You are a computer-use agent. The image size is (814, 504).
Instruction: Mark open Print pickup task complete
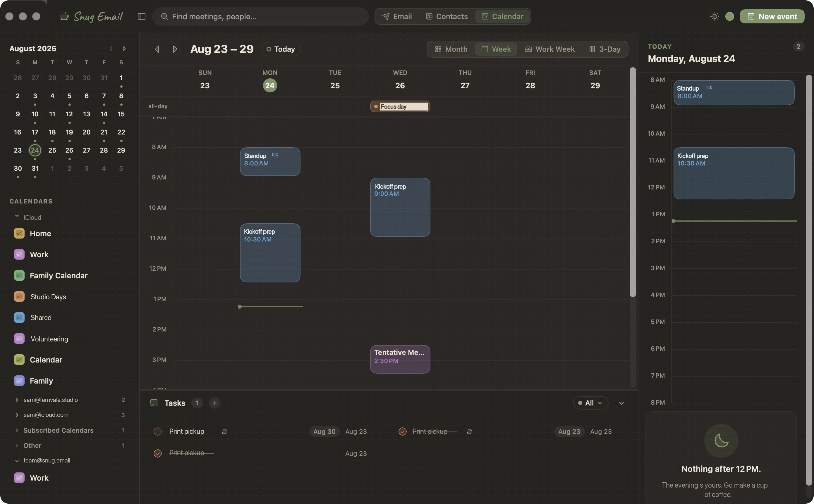click(x=157, y=431)
